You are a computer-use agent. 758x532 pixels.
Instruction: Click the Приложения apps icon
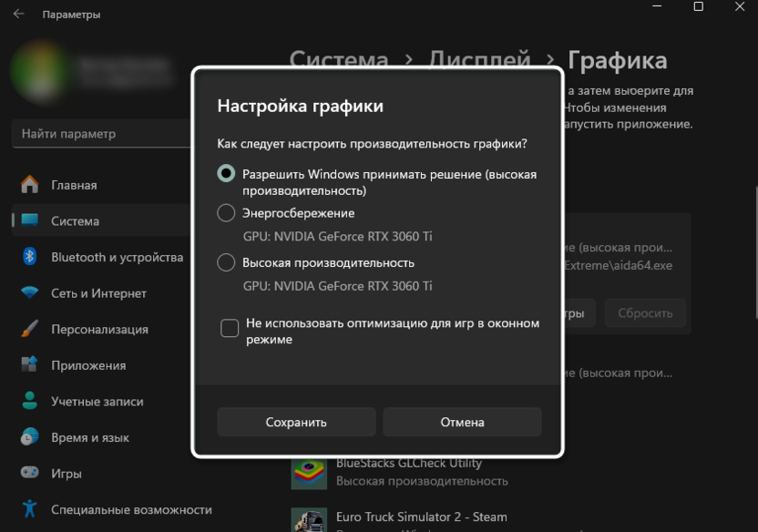tap(29, 364)
